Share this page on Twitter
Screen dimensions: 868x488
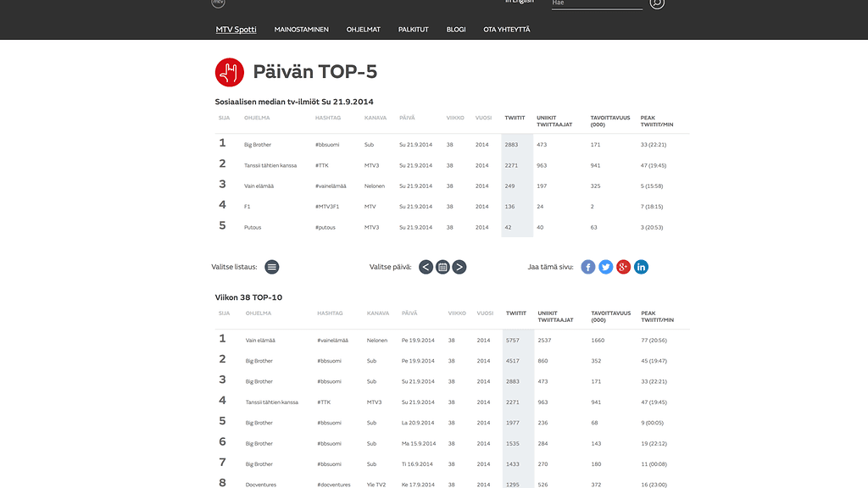click(606, 267)
